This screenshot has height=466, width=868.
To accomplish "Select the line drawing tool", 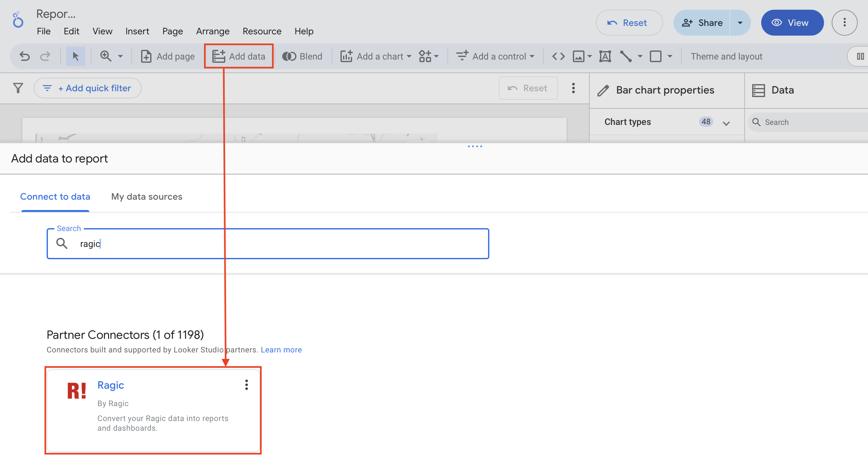I will [x=625, y=56].
